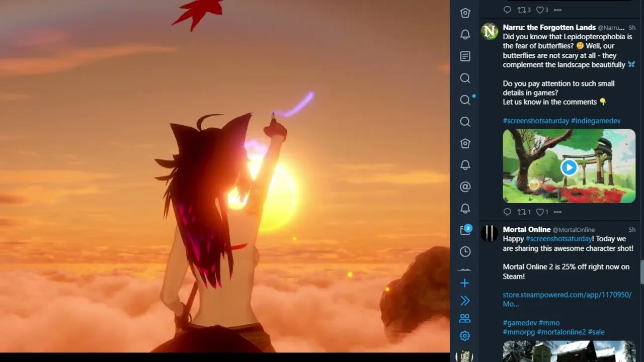Open the messages column with badge 2
This screenshot has width=644, height=362.
coord(465,230)
